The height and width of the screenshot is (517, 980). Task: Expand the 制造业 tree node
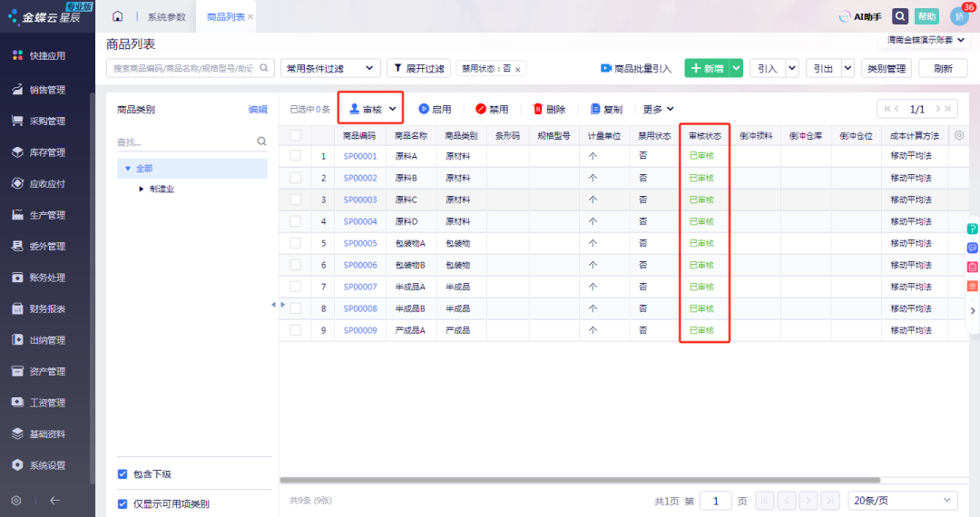tap(142, 189)
